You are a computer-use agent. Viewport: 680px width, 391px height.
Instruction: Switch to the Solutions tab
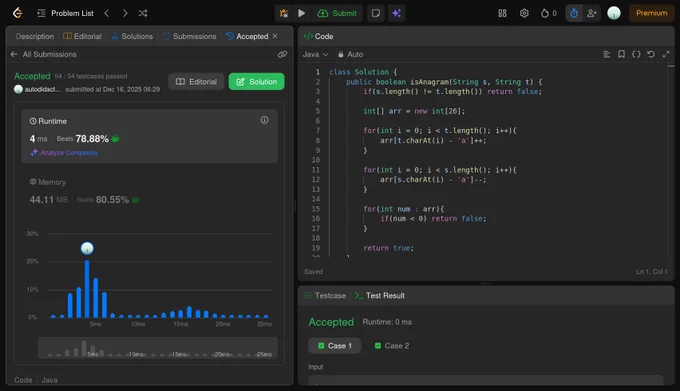[x=132, y=36]
